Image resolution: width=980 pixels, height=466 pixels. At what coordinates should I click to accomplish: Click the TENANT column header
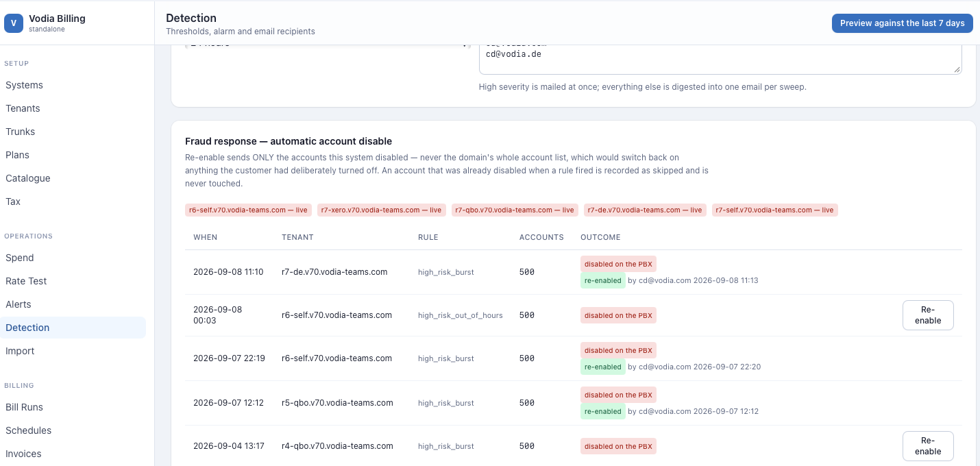tap(297, 237)
